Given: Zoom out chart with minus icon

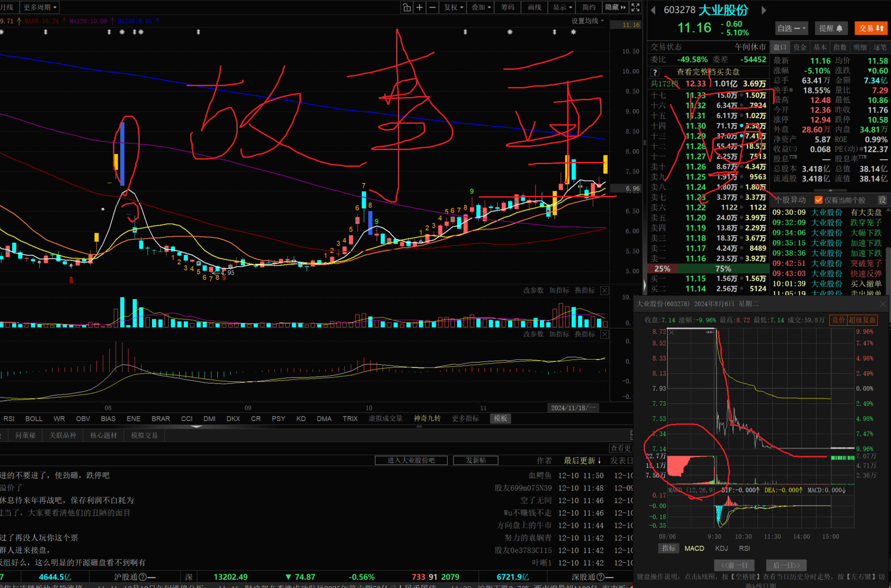Looking at the screenshot, I should tap(432, 7).
